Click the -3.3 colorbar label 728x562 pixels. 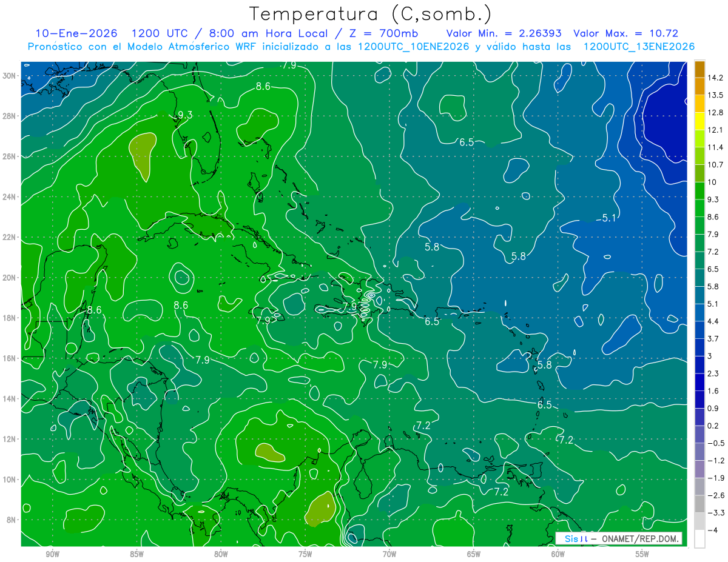pyautogui.click(x=715, y=513)
